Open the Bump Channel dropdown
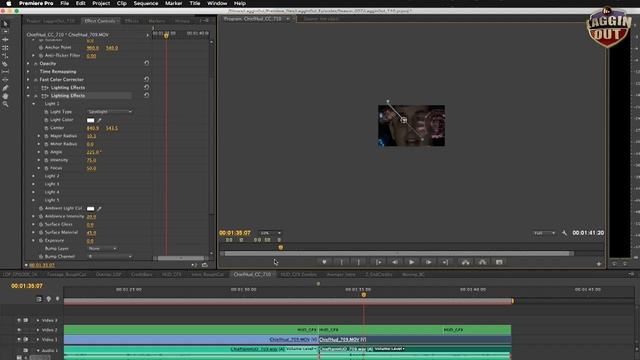 point(110,256)
